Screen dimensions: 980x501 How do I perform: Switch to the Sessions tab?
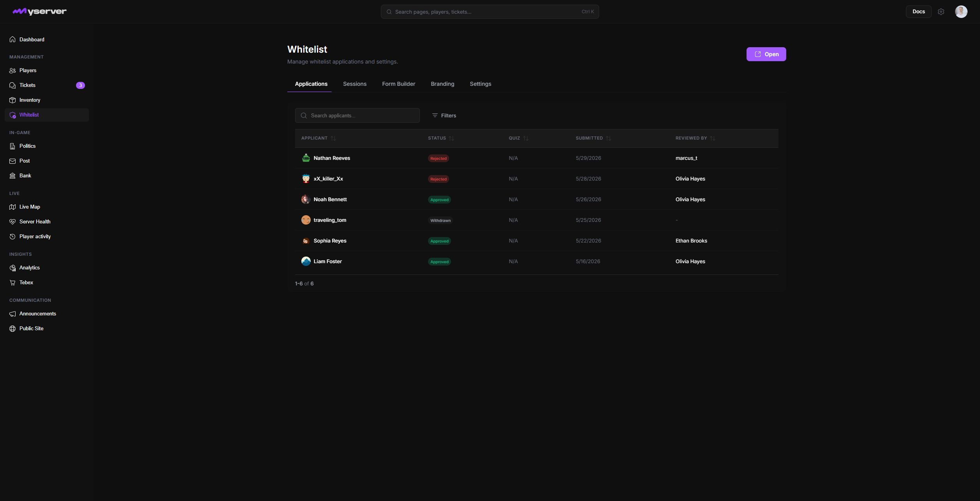pos(355,84)
